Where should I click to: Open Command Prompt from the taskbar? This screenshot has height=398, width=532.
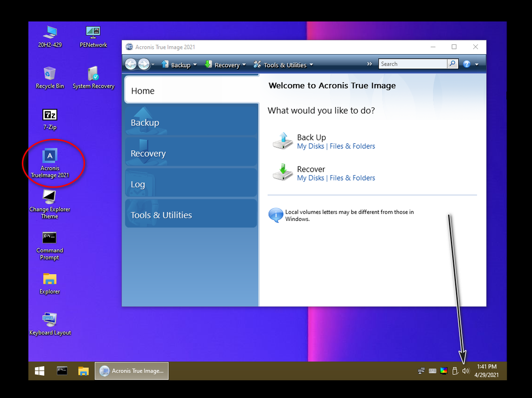[x=62, y=371]
